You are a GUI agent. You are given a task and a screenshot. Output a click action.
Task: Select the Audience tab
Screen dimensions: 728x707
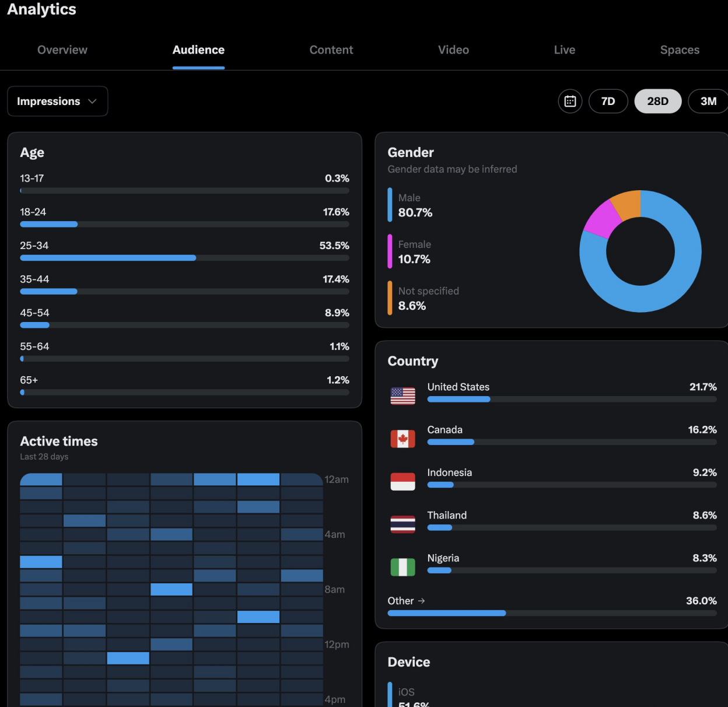[198, 50]
